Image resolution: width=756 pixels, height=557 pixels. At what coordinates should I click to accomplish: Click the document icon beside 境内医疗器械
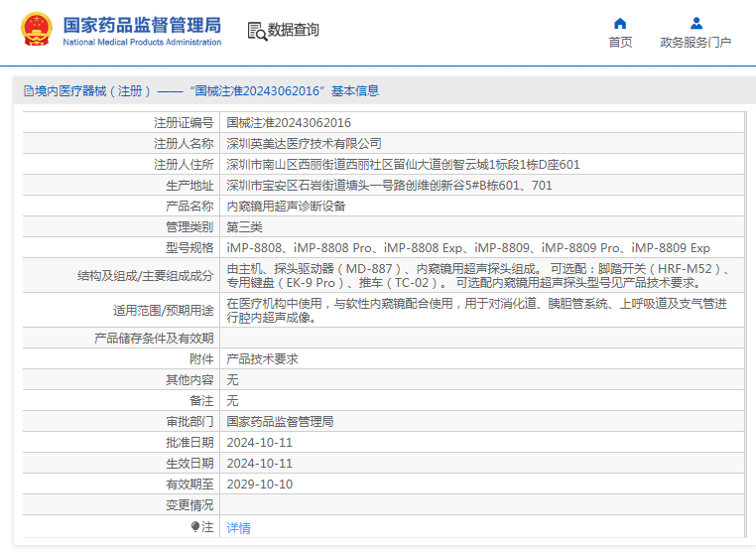[x=29, y=90]
